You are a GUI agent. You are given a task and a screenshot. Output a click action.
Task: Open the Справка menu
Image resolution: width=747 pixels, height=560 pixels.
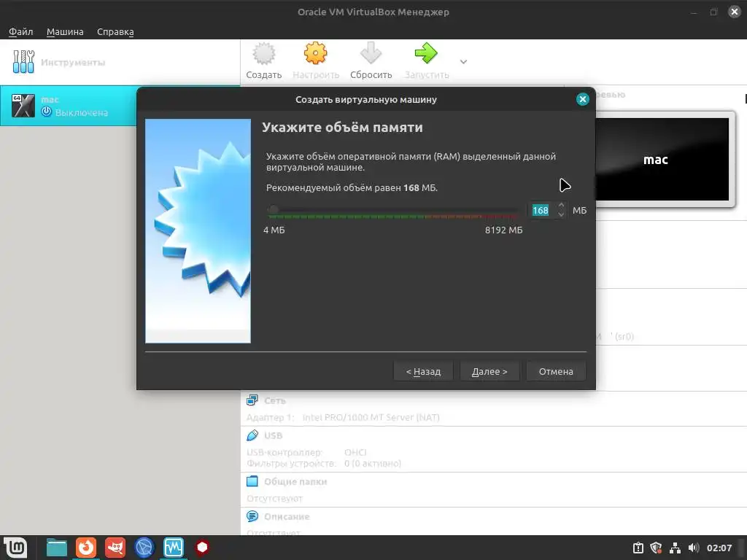pyautogui.click(x=115, y=31)
